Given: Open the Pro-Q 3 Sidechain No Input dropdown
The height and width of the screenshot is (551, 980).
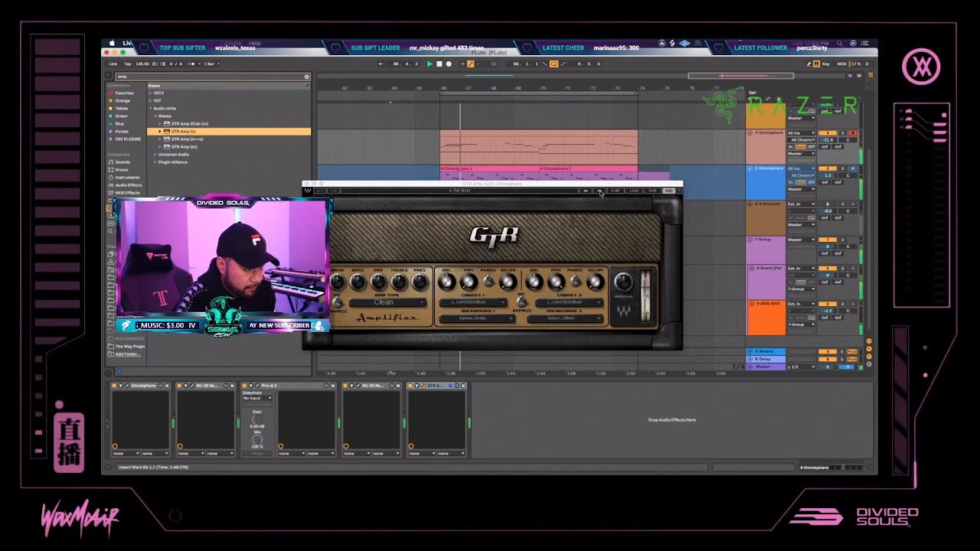Looking at the screenshot, I should pyautogui.click(x=257, y=398).
